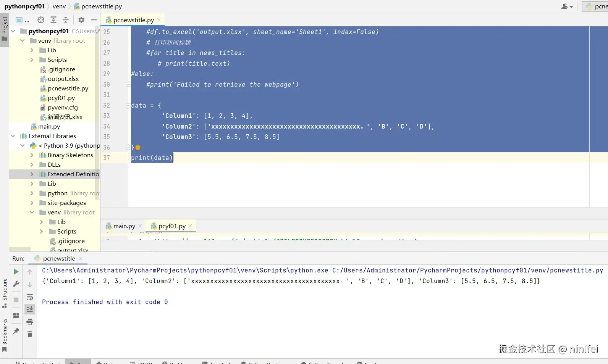
Task: Select output.xlsx in the project tree
Action: (63, 79)
